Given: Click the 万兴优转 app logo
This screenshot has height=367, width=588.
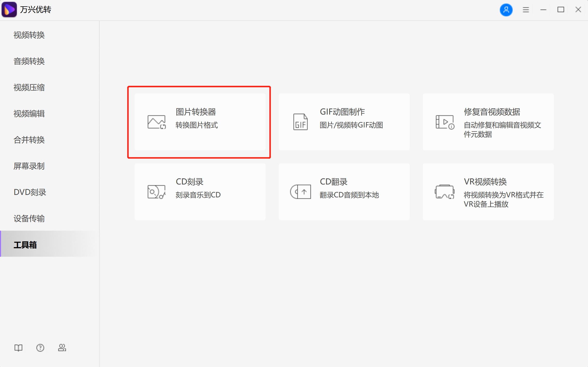Looking at the screenshot, I should tap(9, 9).
